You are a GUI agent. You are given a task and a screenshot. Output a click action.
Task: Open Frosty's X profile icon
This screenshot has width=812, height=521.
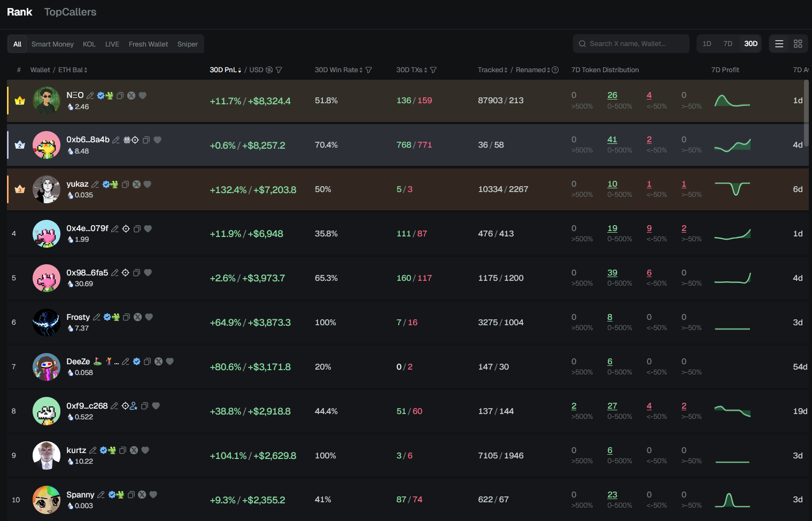coord(138,317)
